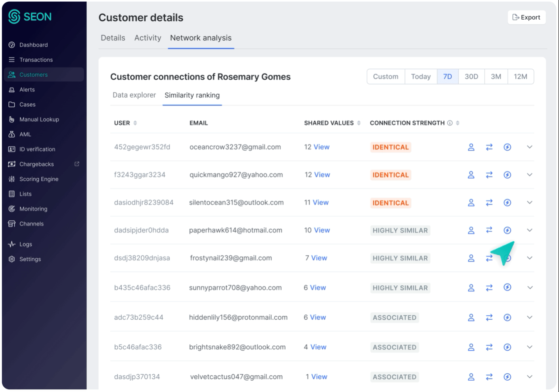Choose the Custom date range option
The width and height of the screenshot is (559, 392).
(385, 77)
